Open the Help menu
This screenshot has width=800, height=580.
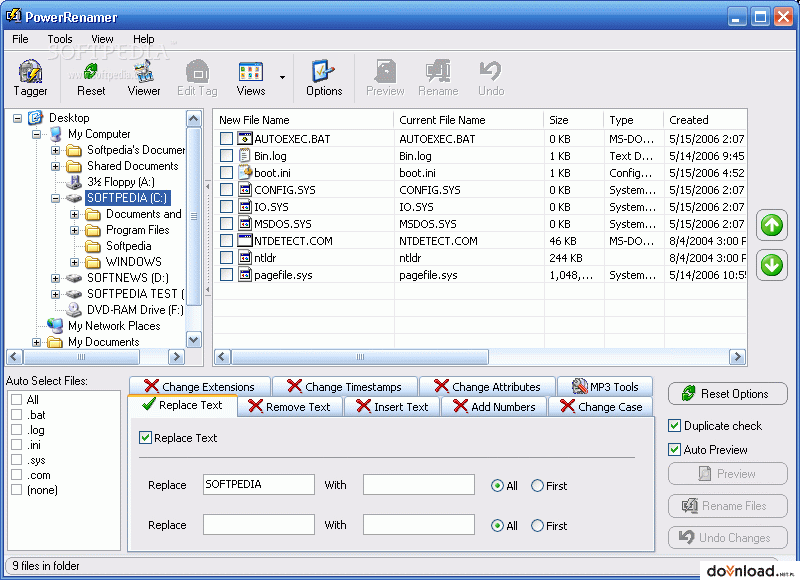click(143, 39)
